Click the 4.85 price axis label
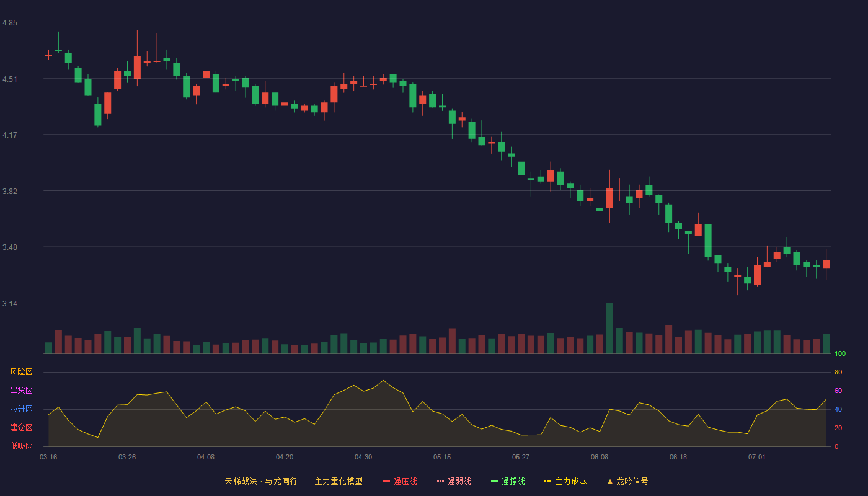 (10, 23)
